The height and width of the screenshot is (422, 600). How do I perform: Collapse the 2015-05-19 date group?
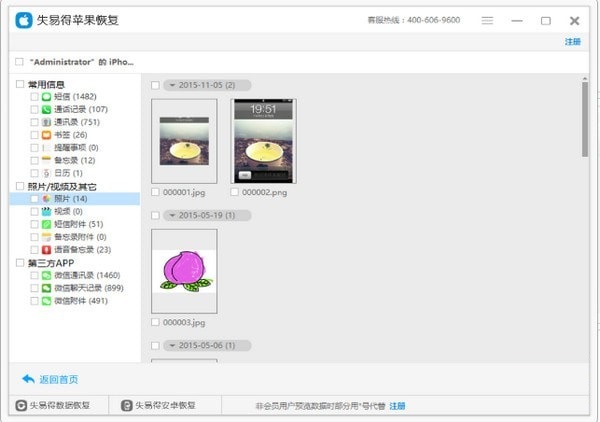pyautogui.click(x=170, y=215)
